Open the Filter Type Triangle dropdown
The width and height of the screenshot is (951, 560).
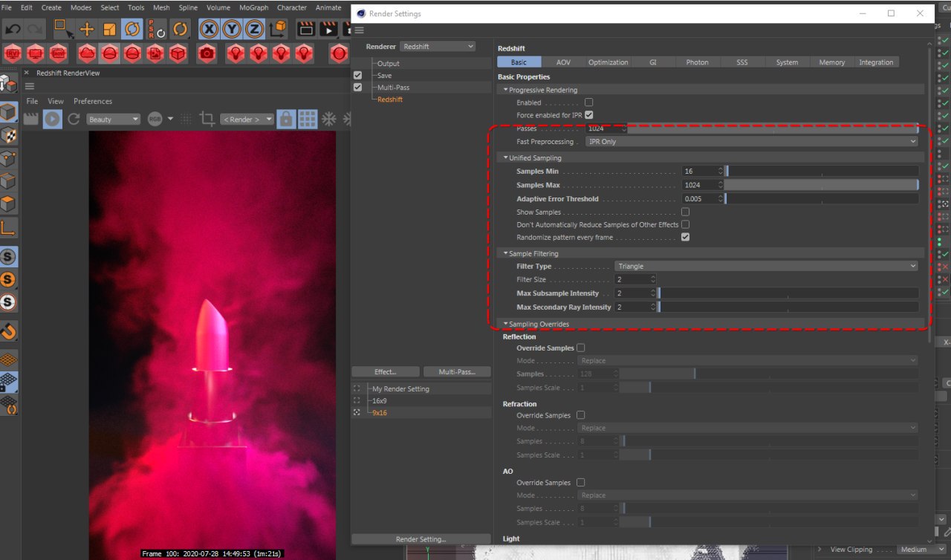pos(766,266)
